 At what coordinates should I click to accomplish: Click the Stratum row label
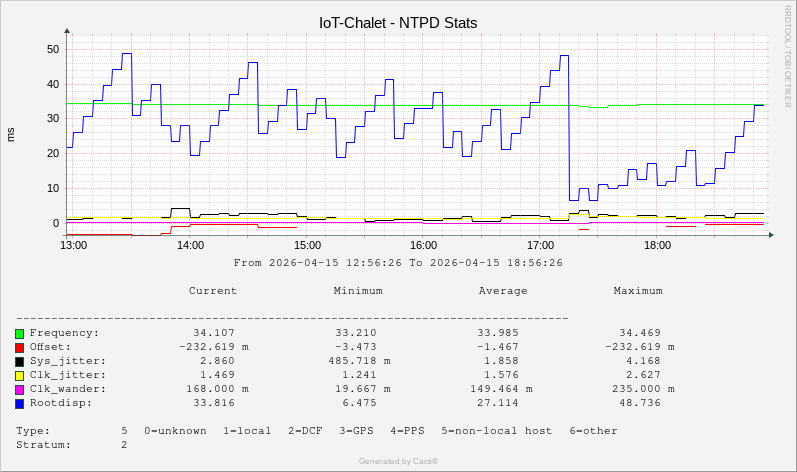[43, 445]
